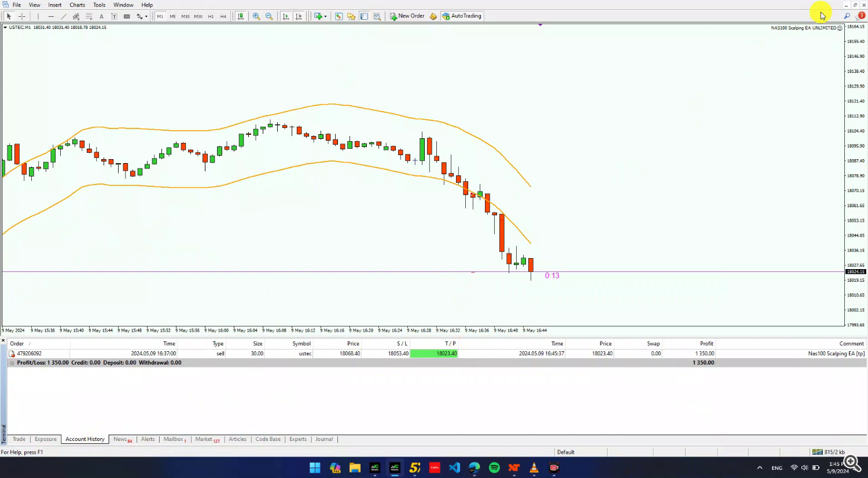
Task: Switch to the Trade tab
Action: click(x=19, y=439)
